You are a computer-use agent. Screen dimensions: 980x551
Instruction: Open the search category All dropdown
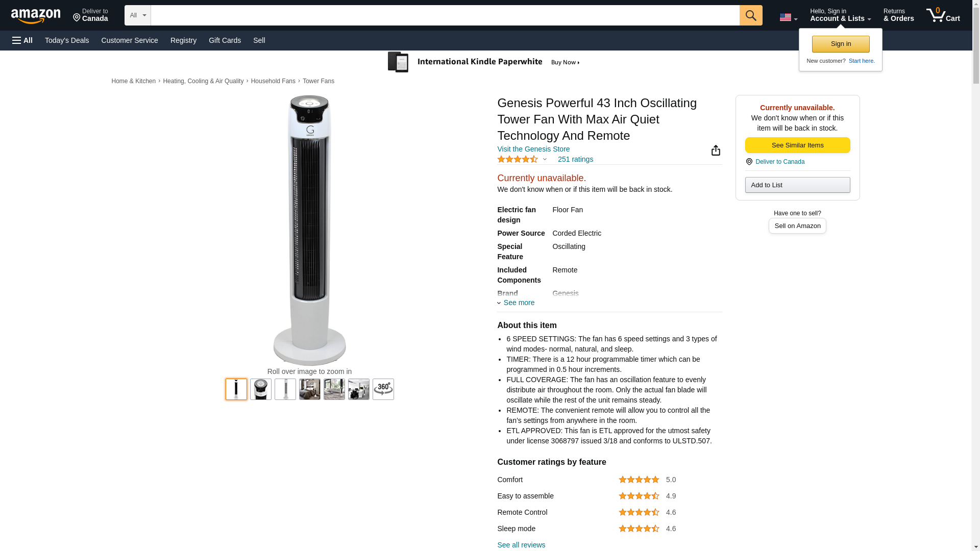tap(138, 15)
